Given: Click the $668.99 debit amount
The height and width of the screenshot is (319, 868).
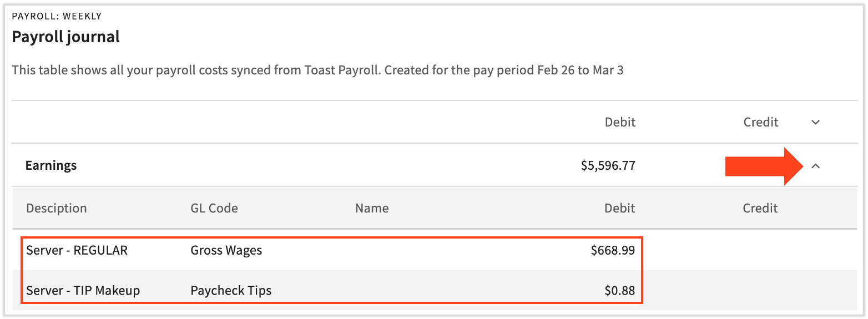Looking at the screenshot, I should point(613,250).
